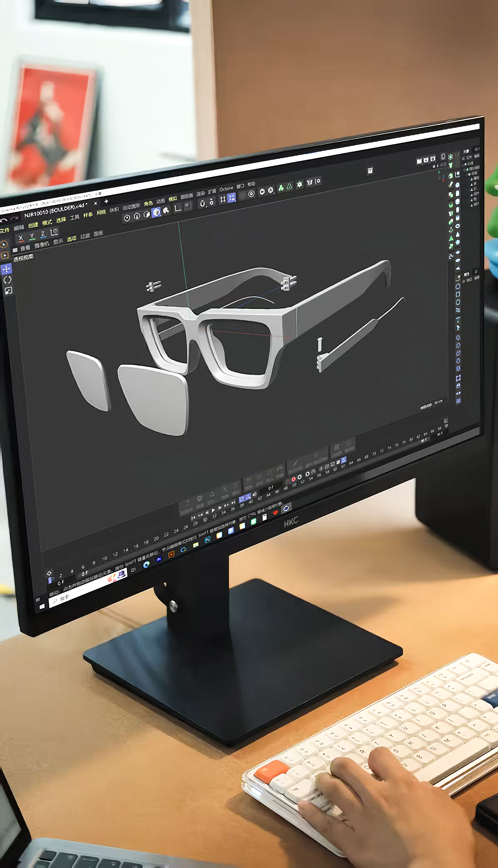Open Render Settings clapperboard gear icon
The image size is (498, 868).
[433, 159]
